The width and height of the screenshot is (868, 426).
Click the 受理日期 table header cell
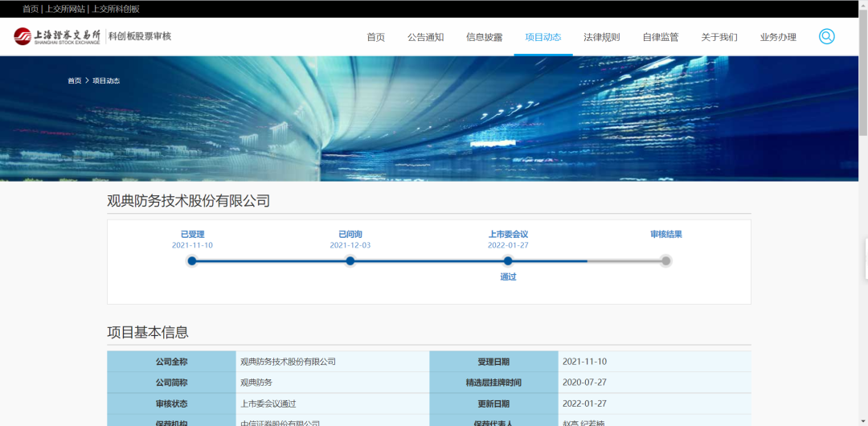coord(493,362)
